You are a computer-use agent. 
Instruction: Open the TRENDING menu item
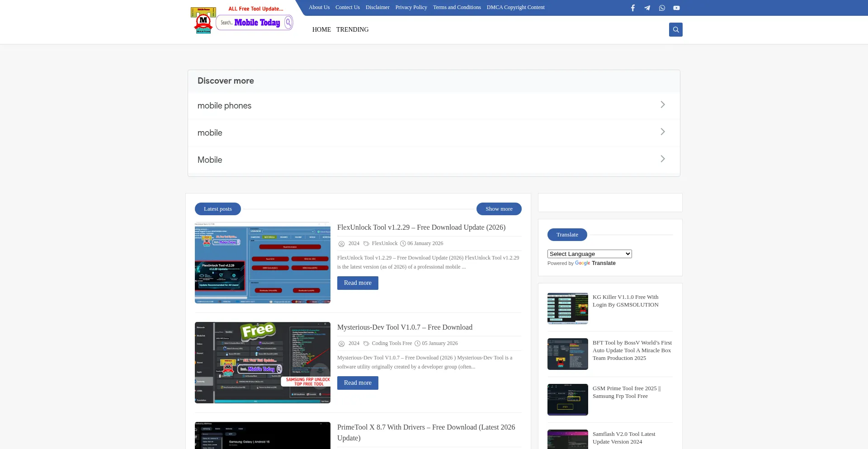tap(352, 29)
